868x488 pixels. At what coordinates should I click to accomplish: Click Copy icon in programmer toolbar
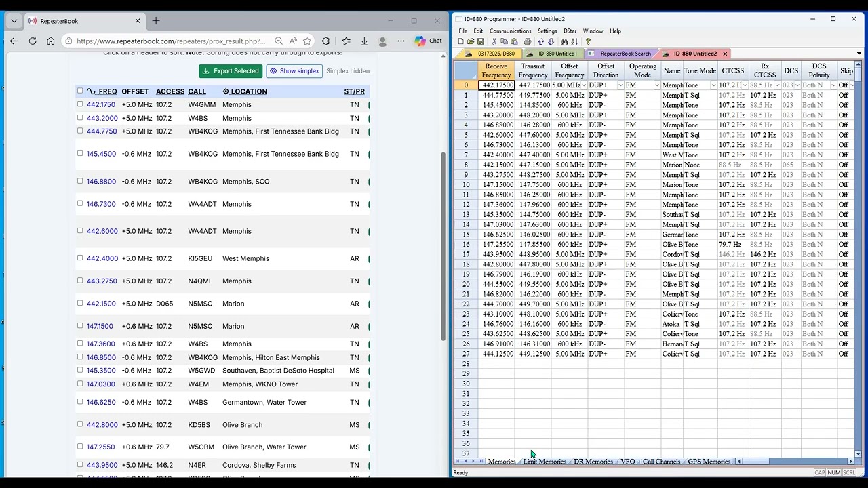[504, 41]
